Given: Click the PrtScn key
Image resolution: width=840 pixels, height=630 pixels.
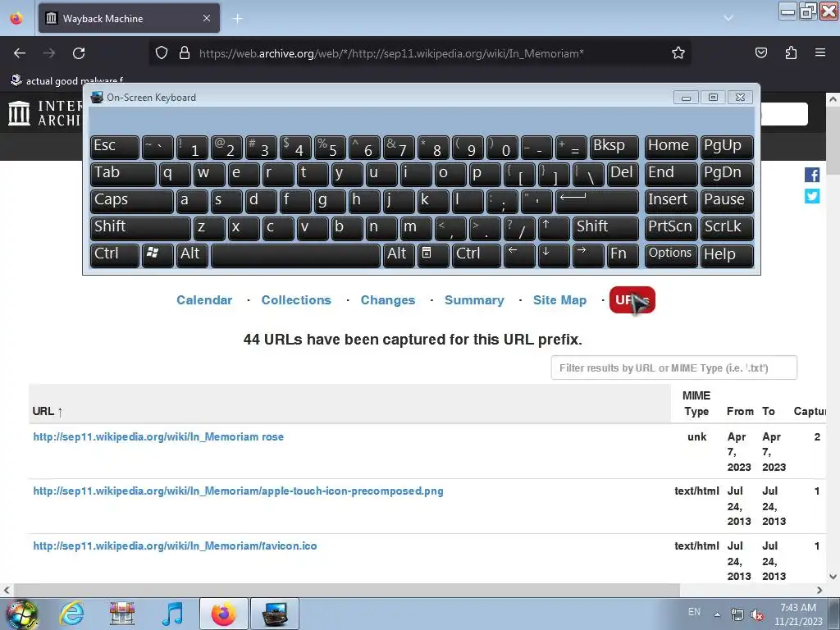Looking at the screenshot, I should (x=671, y=228).
